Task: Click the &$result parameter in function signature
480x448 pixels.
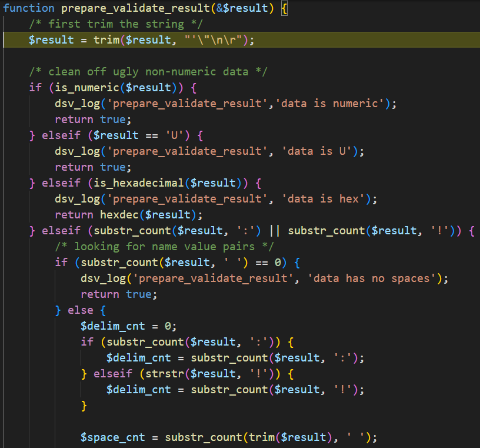Action: [x=242, y=8]
